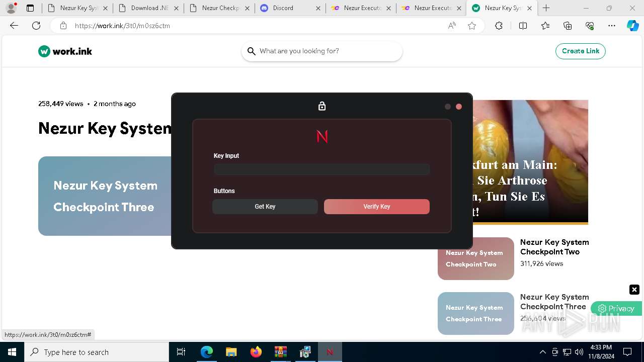The image size is (644, 362).
Task: Close the overlay with the black X button
Action: (x=634, y=290)
